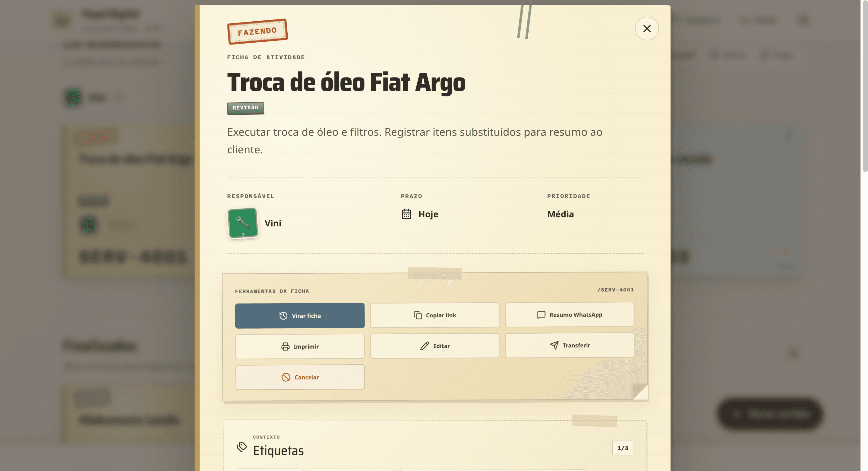
Task: Transfer the card via Transferir
Action: [x=569, y=345]
